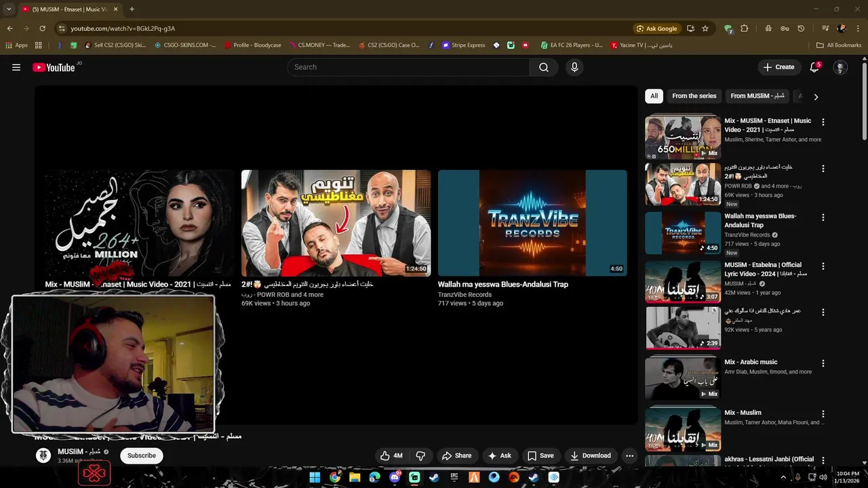Go to the YouTube home logo
Image resolution: width=868 pixels, height=488 pixels.
click(x=54, y=67)
